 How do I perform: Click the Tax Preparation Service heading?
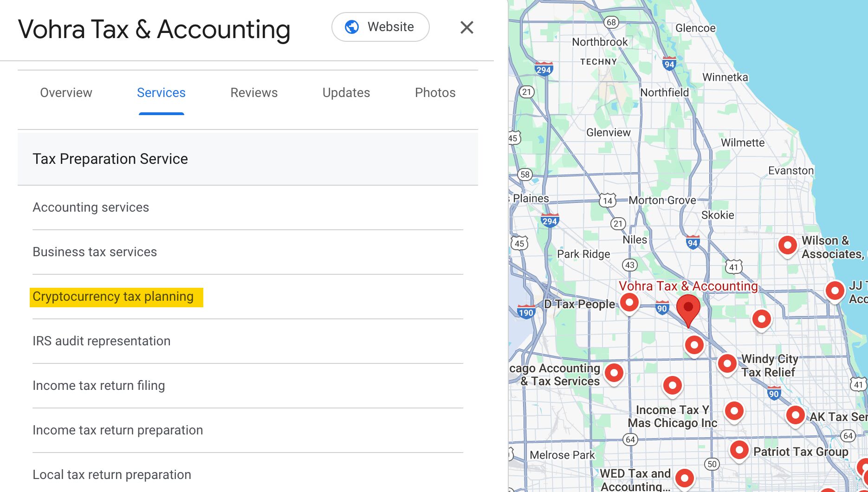(x=110, y=159)
